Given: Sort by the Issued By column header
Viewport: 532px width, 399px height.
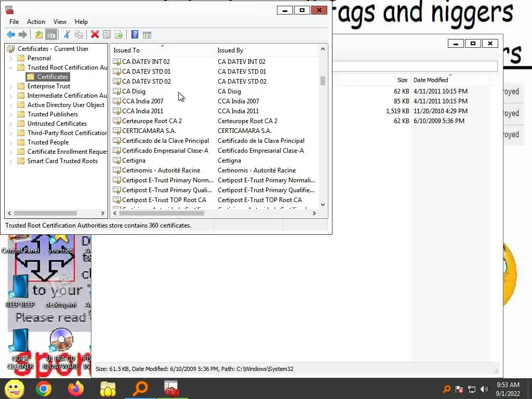Looking at the screenshot, I should tap(267, 50).
